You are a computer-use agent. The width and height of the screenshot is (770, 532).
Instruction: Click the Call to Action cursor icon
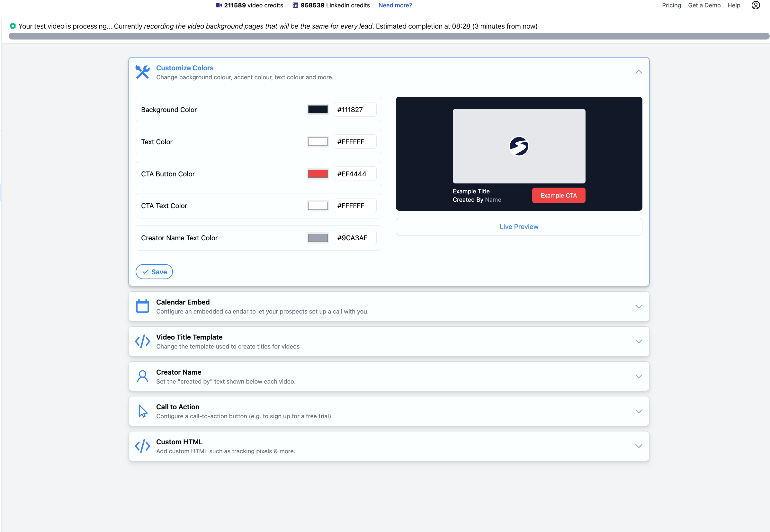pyautogui.click(x=143, y=411)
